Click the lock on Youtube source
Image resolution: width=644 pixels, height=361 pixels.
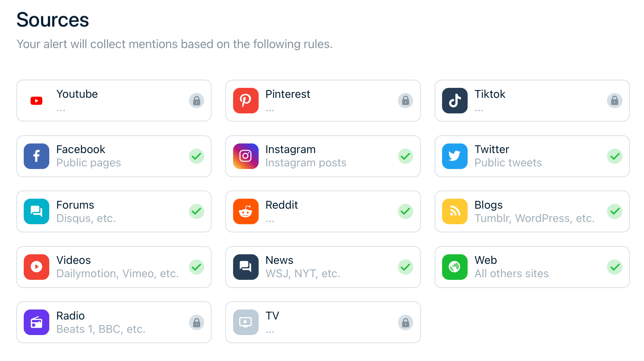[x=196, y=100]
